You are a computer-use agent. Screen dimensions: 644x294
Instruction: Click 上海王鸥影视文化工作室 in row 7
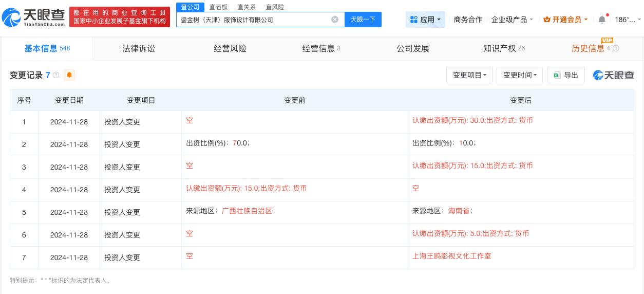tap(452, 256)
